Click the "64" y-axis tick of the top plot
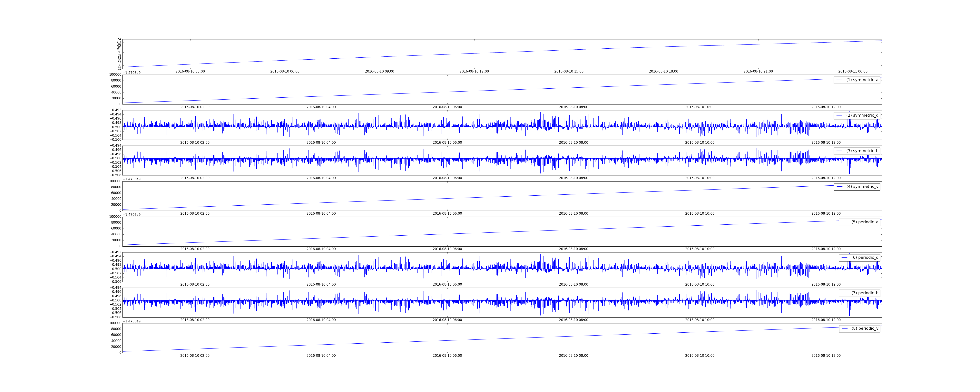This screenshot has width=980, height=392. click(119, 39)
